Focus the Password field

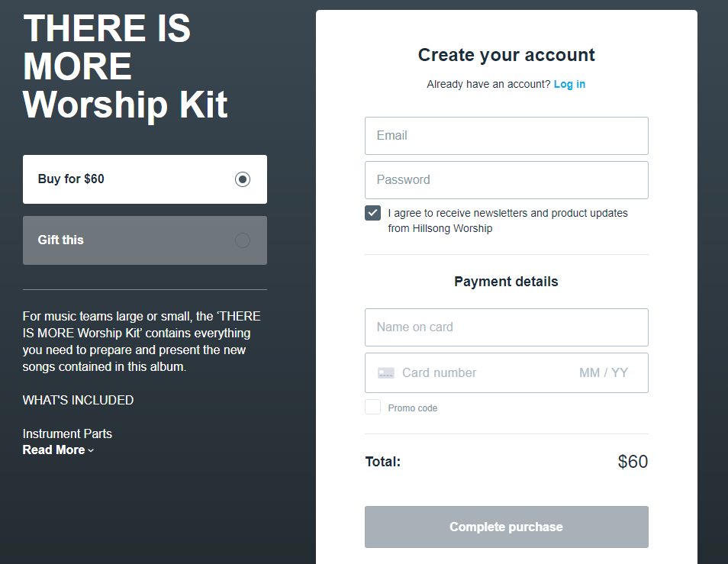(x=506, y=180)
